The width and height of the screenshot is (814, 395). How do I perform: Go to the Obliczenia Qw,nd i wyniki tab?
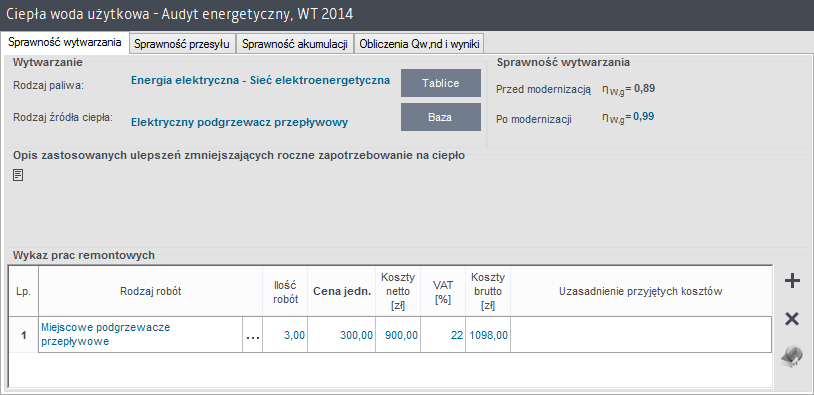point(419,44)
